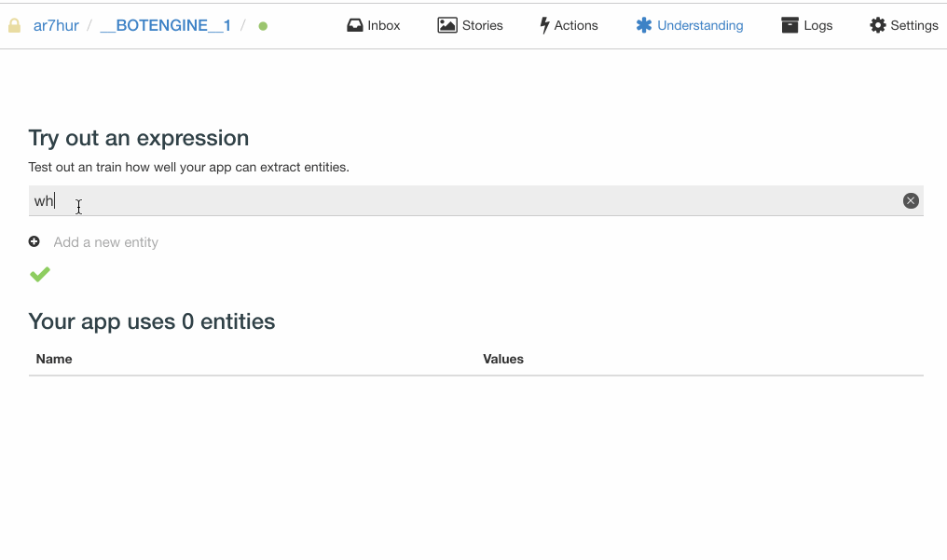
Task: Click the yellow lock icon
Action: pos(15,26)
